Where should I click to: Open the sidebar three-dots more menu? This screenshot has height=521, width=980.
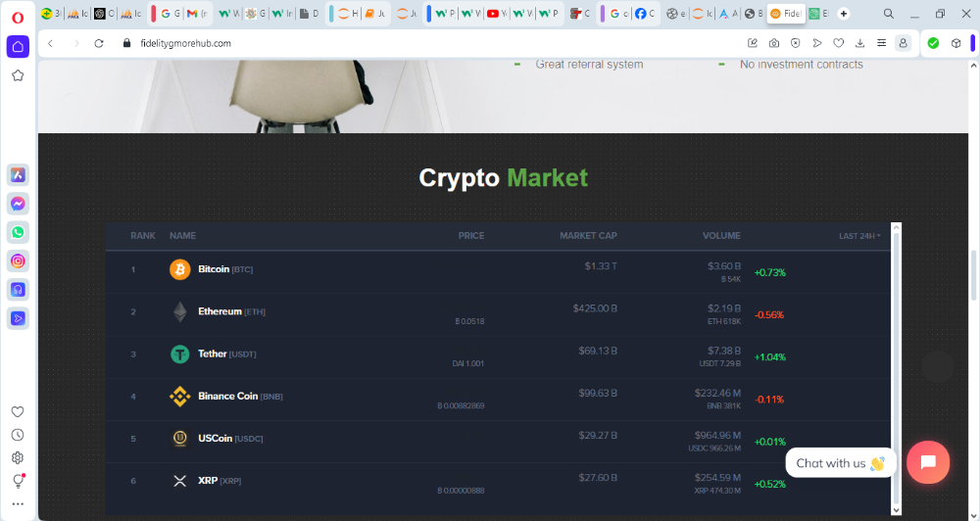[x=18, y=503]
